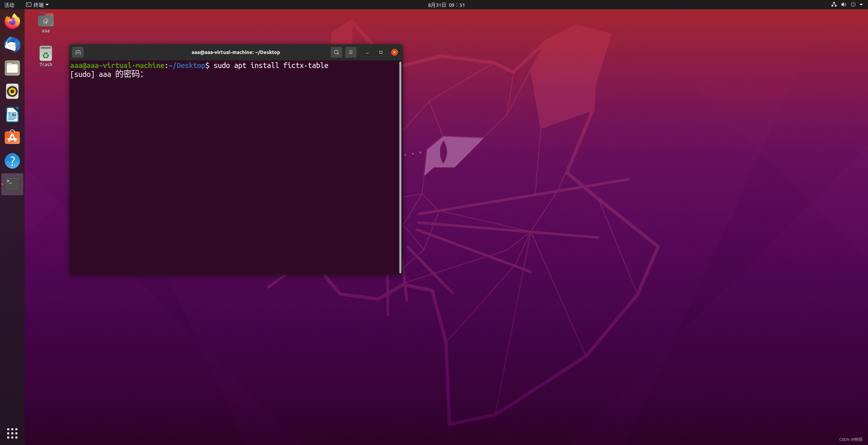Launch Rhythmbox music player
The image size is (868, 445).
click(x=12, y=91)
